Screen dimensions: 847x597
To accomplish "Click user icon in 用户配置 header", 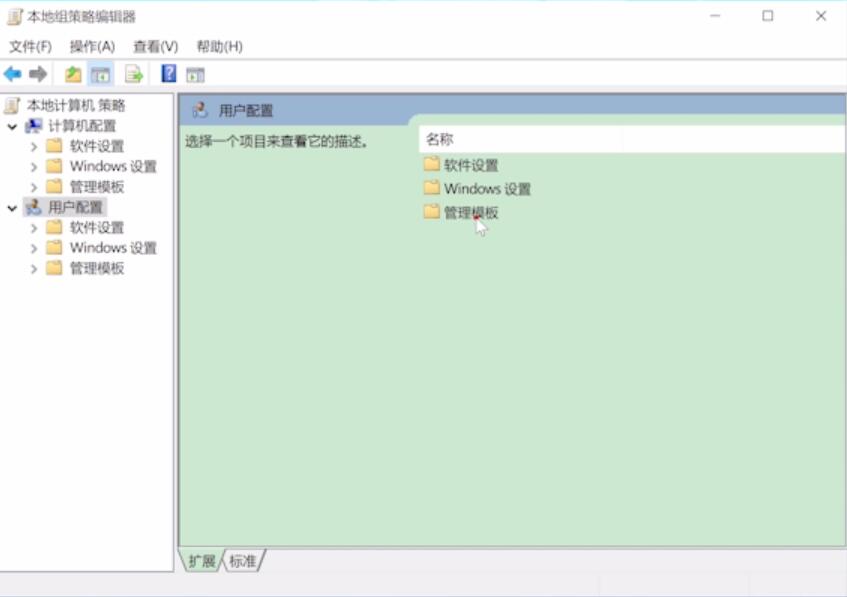I will coord(200,110).
